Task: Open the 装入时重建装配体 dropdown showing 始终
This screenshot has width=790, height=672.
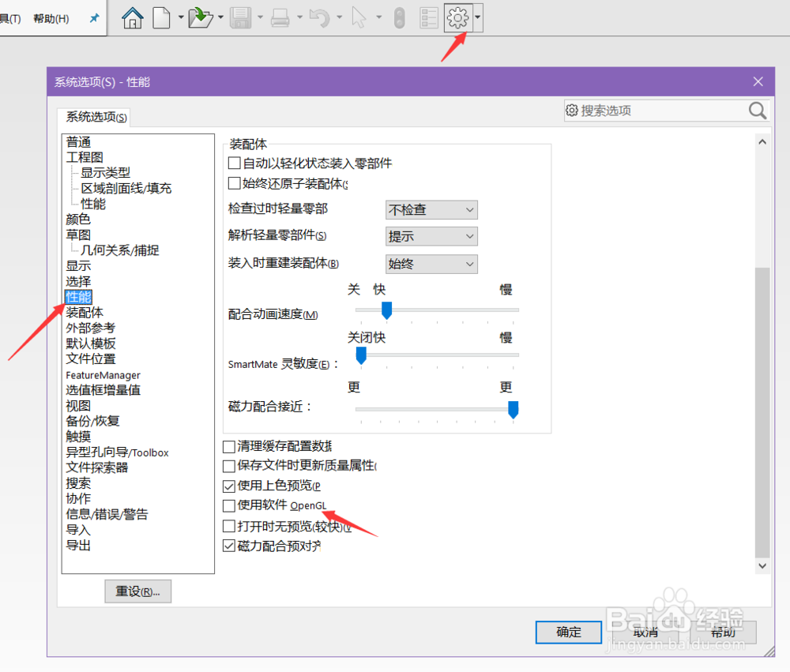Action: pos(431,264)
